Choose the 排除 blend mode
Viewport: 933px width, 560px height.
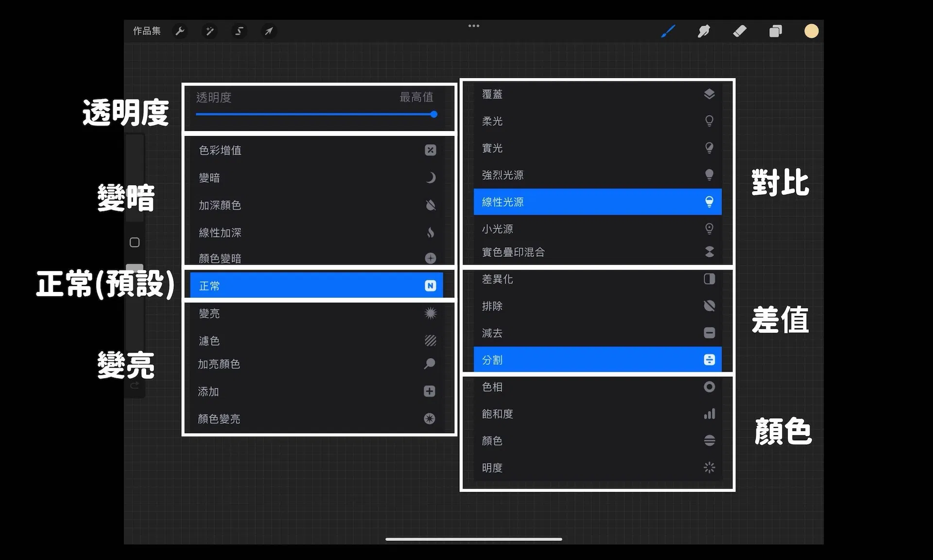tap(598, 306)
